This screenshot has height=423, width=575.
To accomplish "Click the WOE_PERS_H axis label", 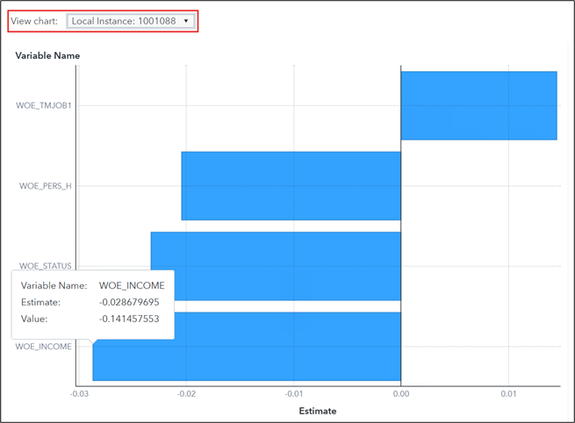I will point(45,186).
